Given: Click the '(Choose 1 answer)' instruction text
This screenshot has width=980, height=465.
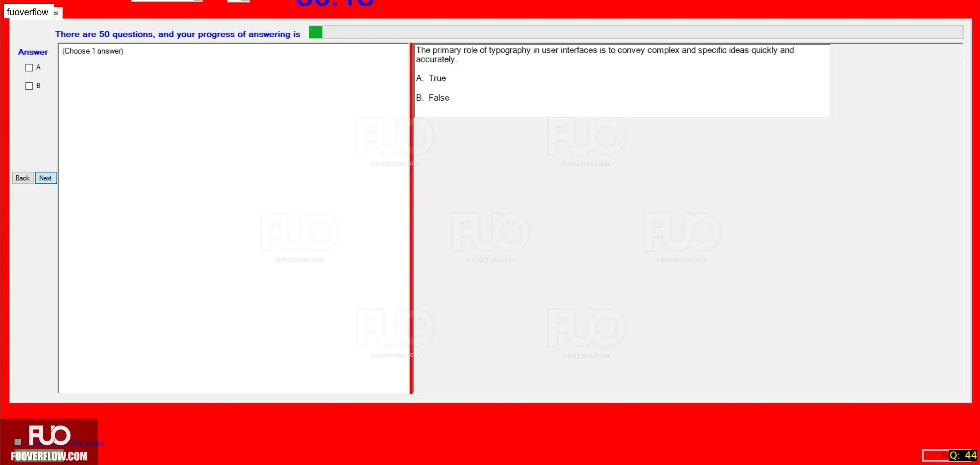Looking at the screenshot, I should [x=93, y=51].
